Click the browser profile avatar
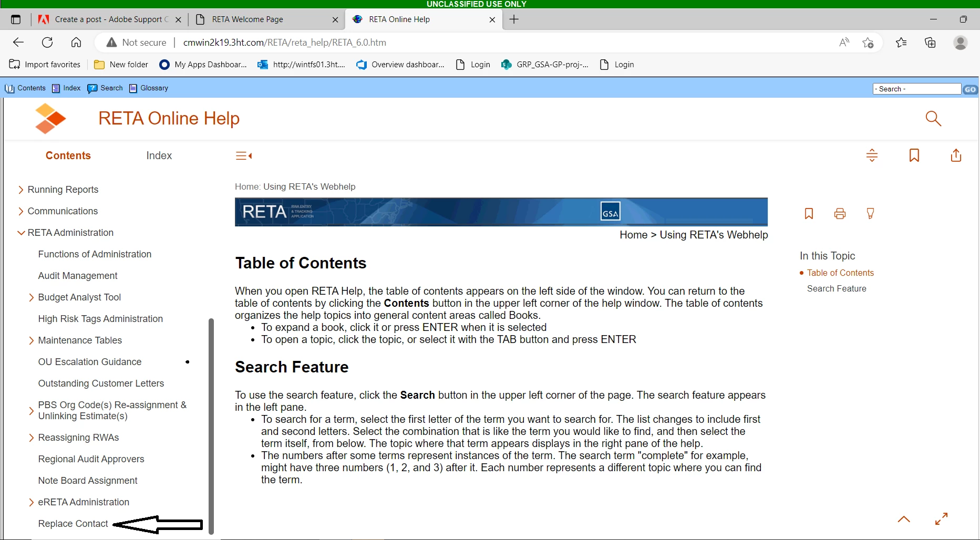The image size is (980, 540). click(961, 43)
